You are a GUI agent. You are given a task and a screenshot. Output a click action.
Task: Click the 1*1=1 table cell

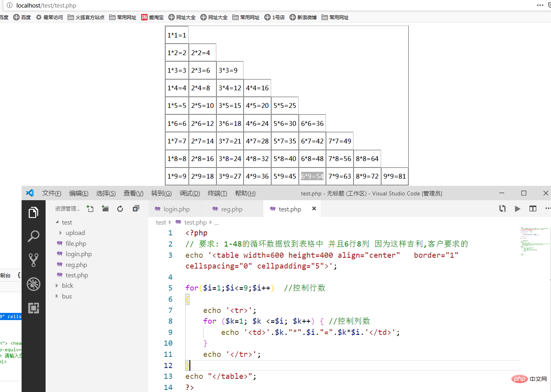[177, 35]
